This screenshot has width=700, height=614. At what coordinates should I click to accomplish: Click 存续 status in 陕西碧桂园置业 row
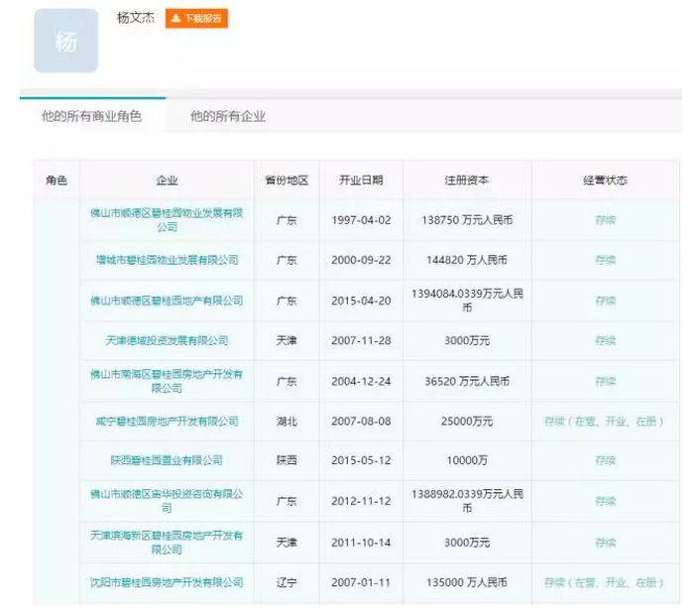[x=606, y=460]
